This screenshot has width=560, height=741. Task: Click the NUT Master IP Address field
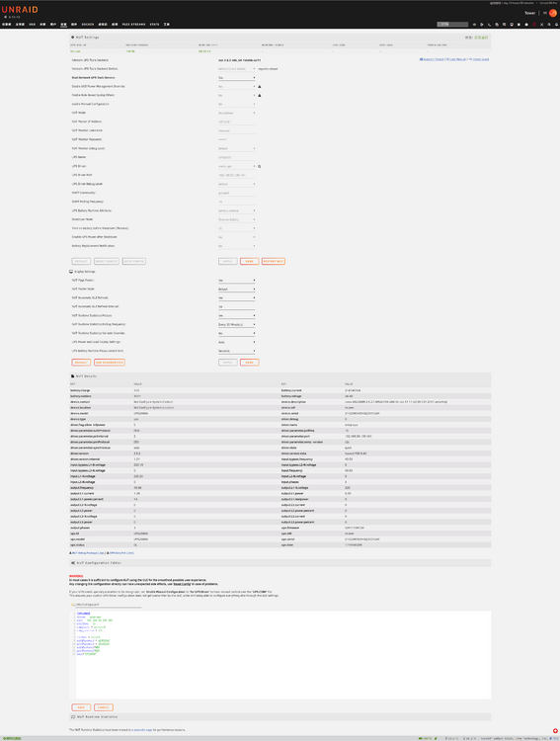tap(237, 122)
